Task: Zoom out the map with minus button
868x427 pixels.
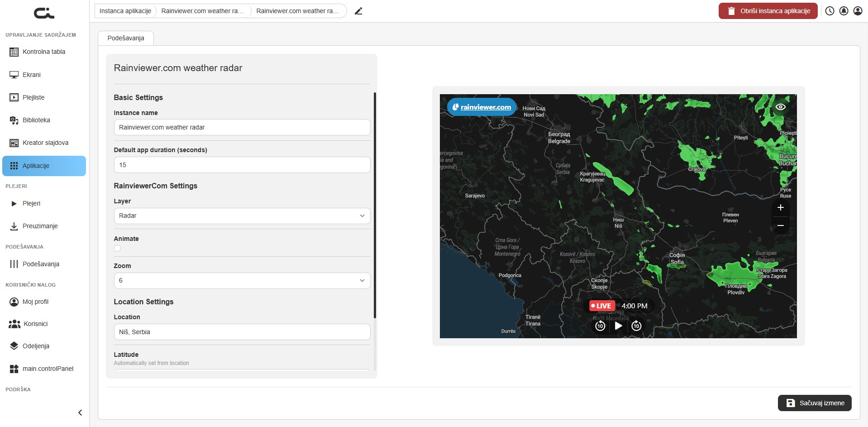Action: (x=780, y=225)
